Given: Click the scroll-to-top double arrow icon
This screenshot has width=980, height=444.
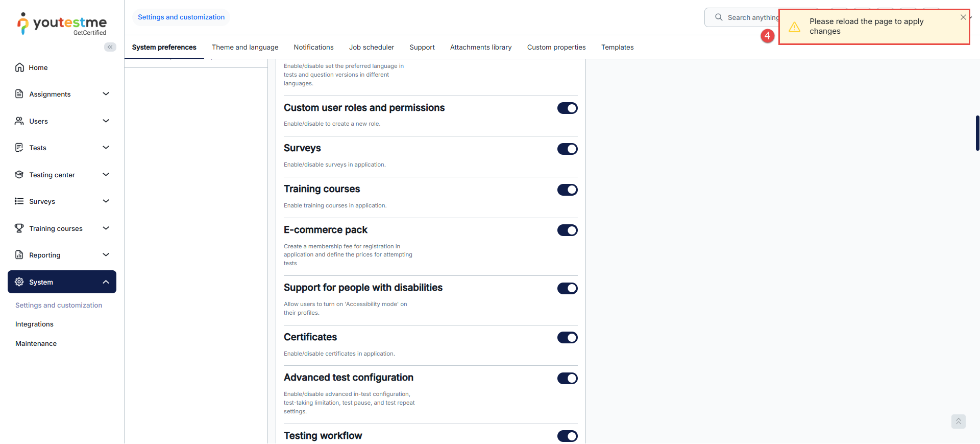Looking at the screenshot, I should click(x=958, y=422).
